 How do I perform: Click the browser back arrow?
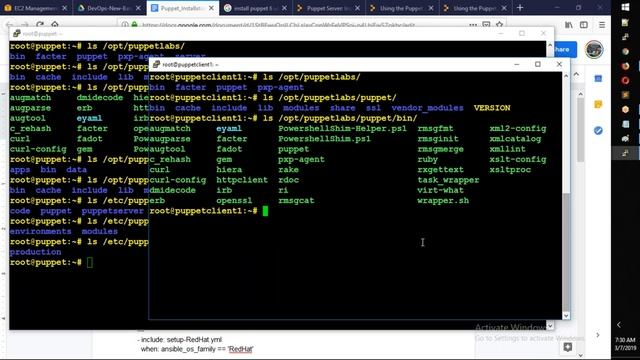click(x=10, y=24)
